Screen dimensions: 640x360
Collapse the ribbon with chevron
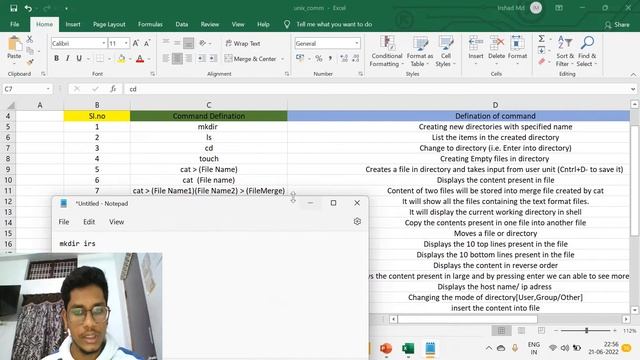coord(633,74)
